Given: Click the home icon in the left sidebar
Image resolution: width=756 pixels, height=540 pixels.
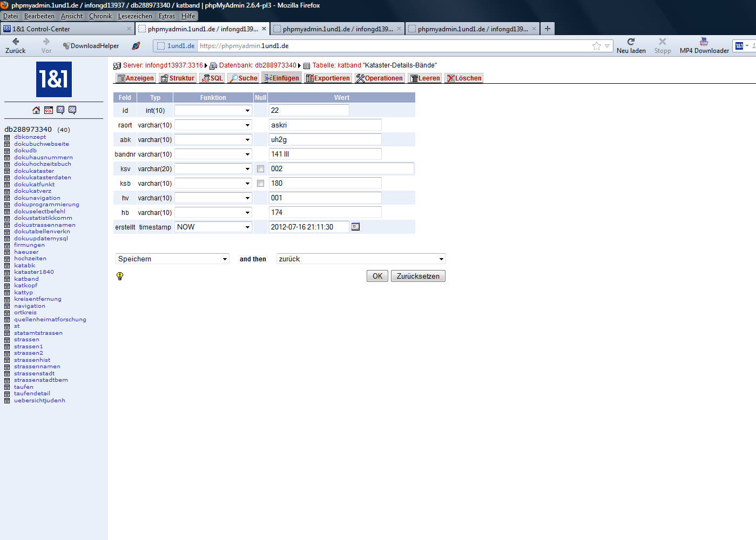Looking at the screenshot, I should [x=36, y=110].
